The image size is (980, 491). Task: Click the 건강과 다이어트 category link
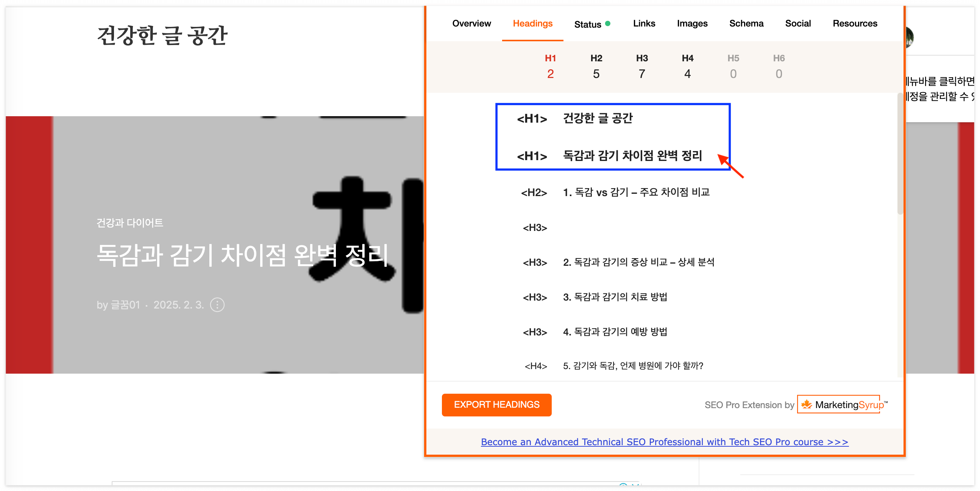(130, 223)
